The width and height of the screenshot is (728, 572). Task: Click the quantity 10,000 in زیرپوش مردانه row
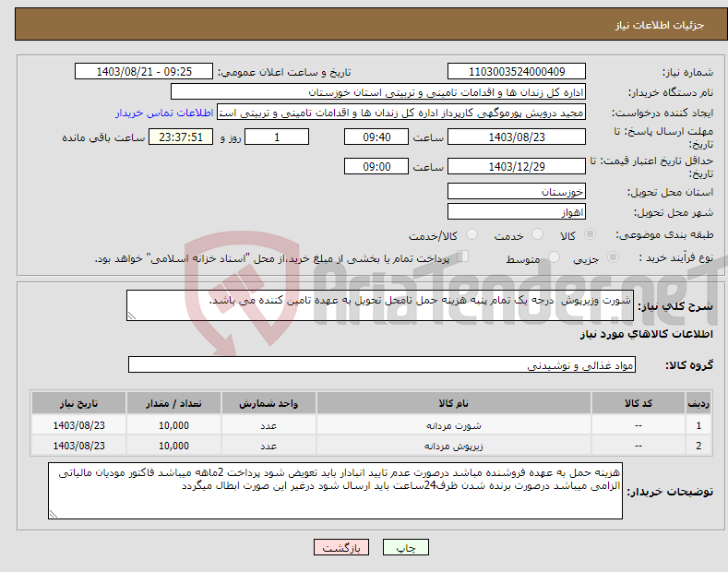point(173,446)
